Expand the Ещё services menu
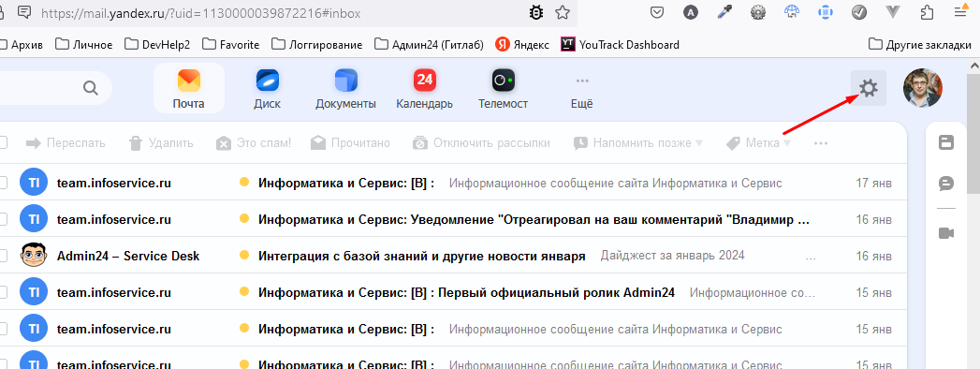The width and height of the screenshot is (980, 369). [x=582, y=92]
